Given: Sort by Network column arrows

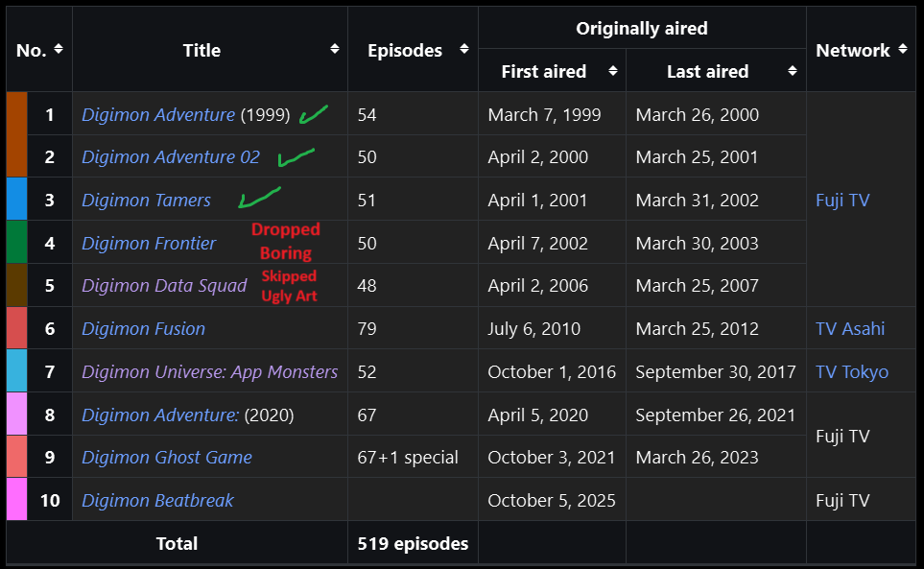Looking at the screenshot, I should tap(903, 50).
